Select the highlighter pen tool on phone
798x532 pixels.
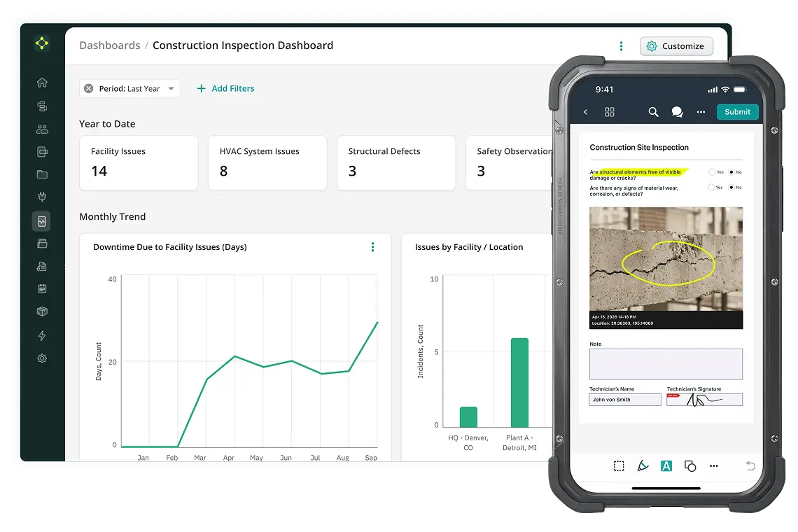[643, 465]
